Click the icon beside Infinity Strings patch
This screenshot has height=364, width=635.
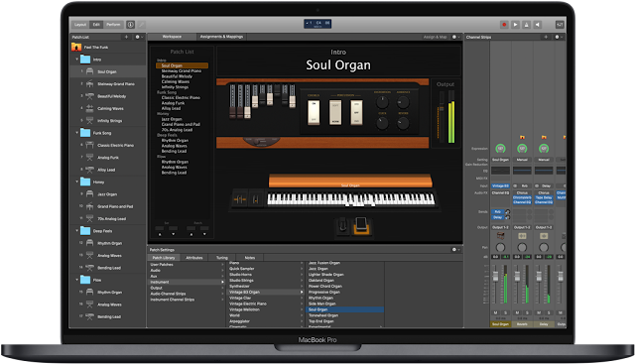89,121
